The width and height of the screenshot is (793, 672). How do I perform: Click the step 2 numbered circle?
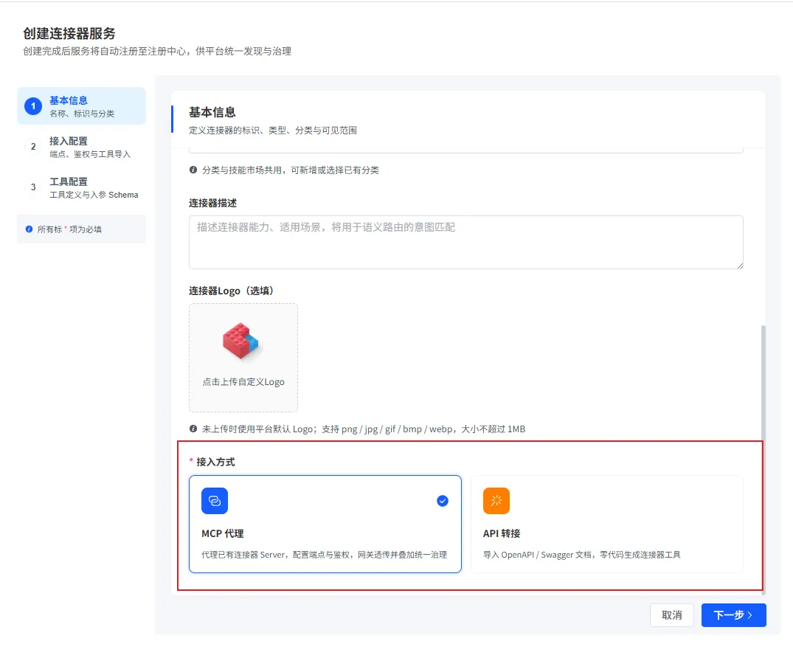[x=33, y=147]
